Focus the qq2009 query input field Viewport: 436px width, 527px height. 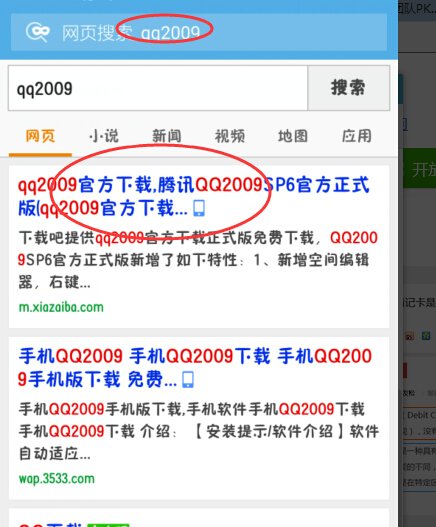tap(158, 88)
